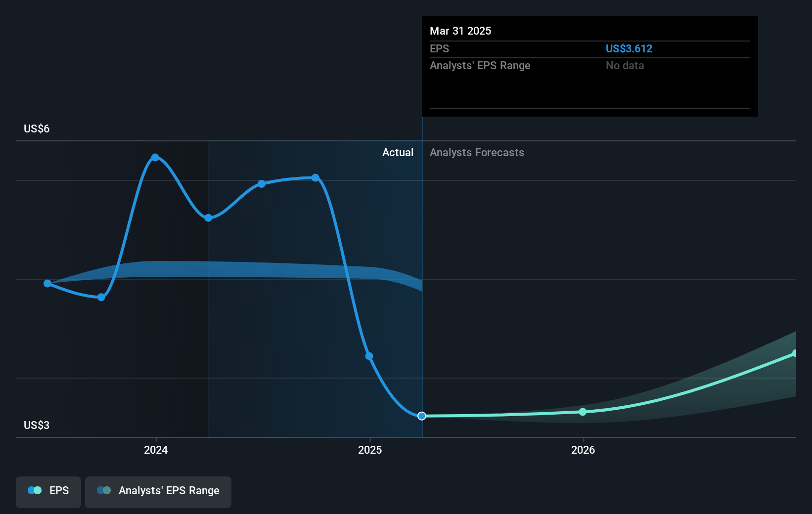812x514 pixels.
Task: Click the US$3 y-axis label
Action: [37, 426]
